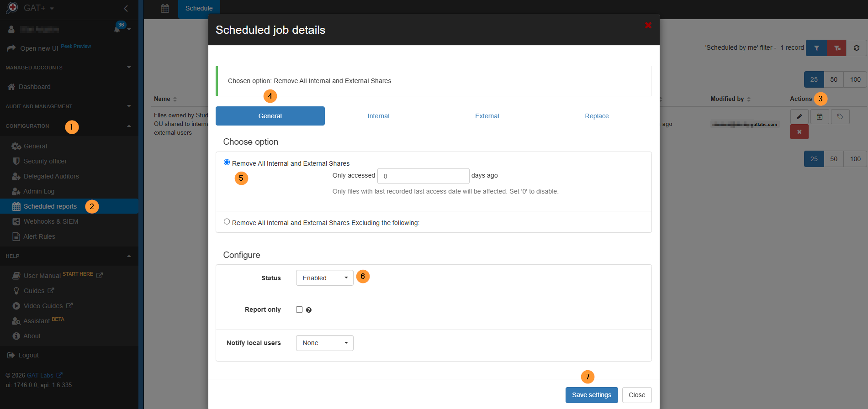Collapse the Audit and Management section
868x409 pixels.
pyautogui.click(x=129, y=106)
